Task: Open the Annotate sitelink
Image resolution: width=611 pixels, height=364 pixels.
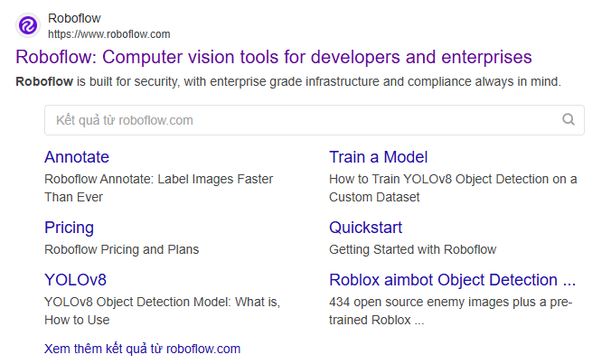Action: pyautogui.click(x=77, y=157)
